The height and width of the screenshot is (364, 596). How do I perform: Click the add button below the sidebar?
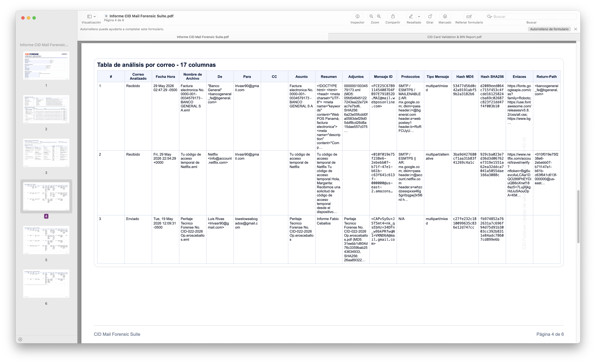pos(20,339)
